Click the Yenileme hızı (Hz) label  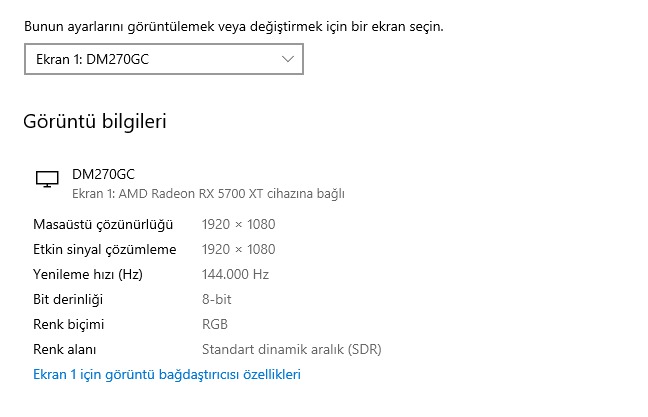click(x=87, y=274)
